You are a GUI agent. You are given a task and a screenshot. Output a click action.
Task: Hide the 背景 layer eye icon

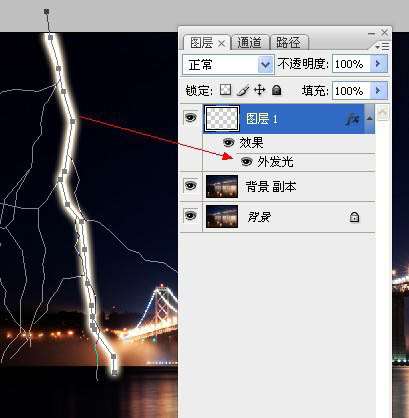tap(191, 216)
